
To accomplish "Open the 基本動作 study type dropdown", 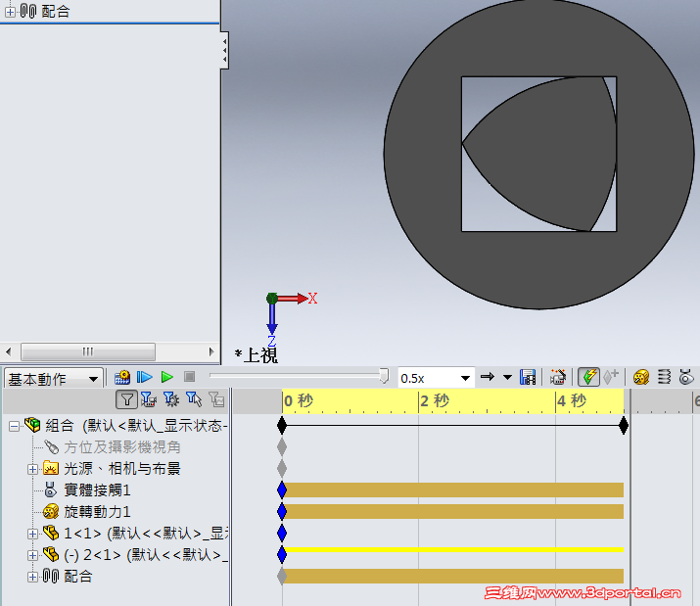I will 93,379.
